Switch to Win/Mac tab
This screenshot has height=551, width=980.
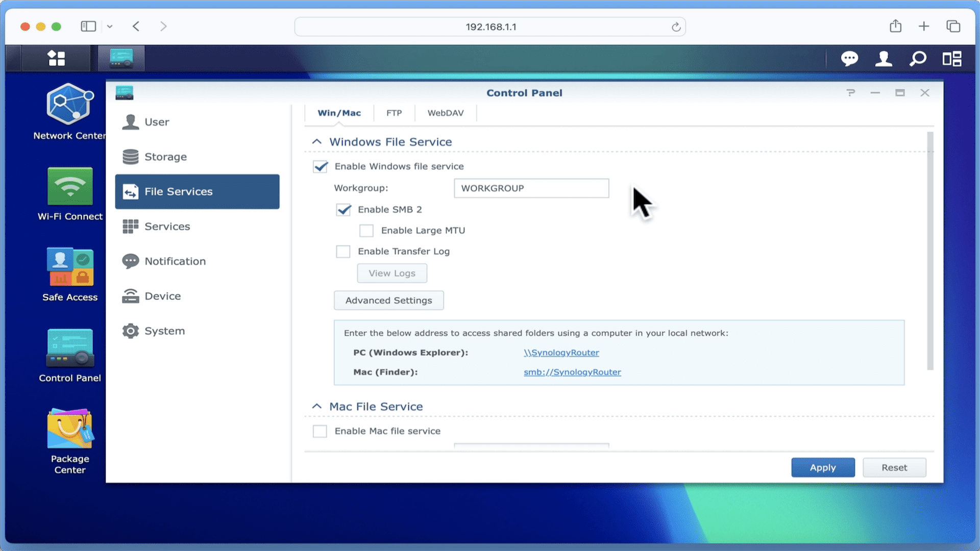click(x=339, y=113)
